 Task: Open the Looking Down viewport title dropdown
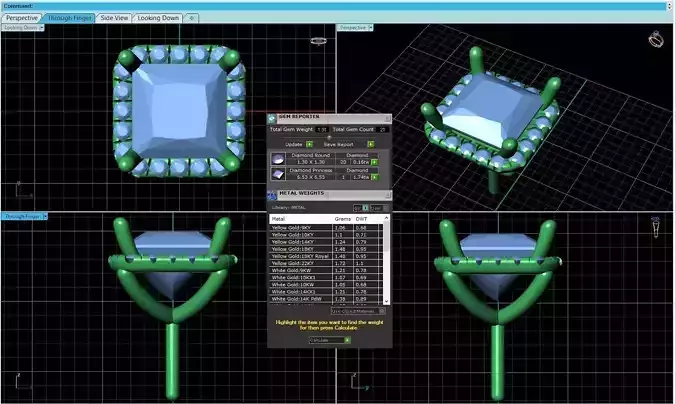pyautogui.click(x=42, y=28)
